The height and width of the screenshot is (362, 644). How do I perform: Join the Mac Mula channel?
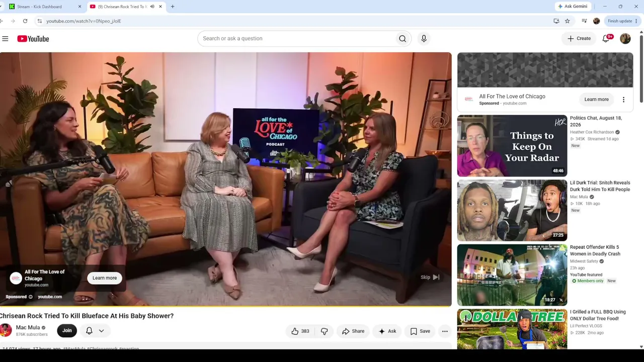pyautogui.click(x=67, y=331)
